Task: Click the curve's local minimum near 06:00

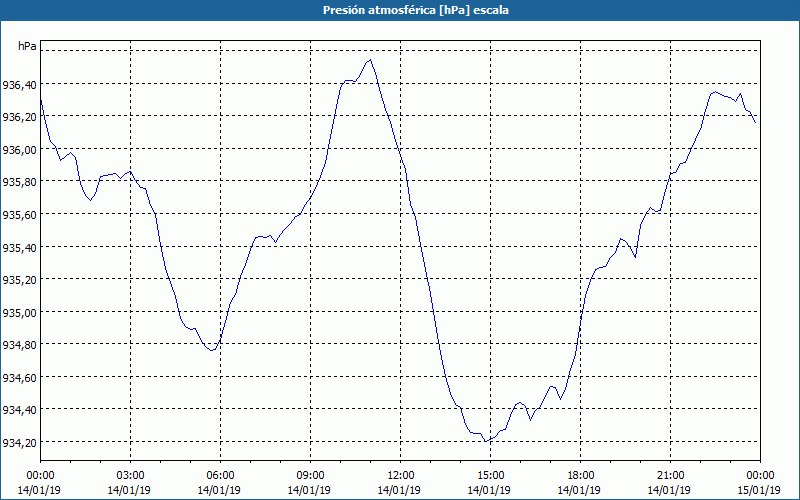Action: tap(212, 351)
